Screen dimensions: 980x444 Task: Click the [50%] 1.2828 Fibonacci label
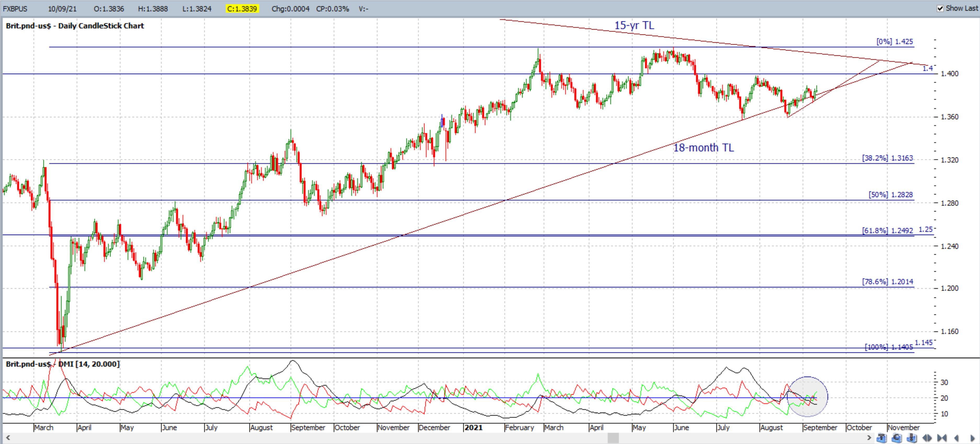891,194
